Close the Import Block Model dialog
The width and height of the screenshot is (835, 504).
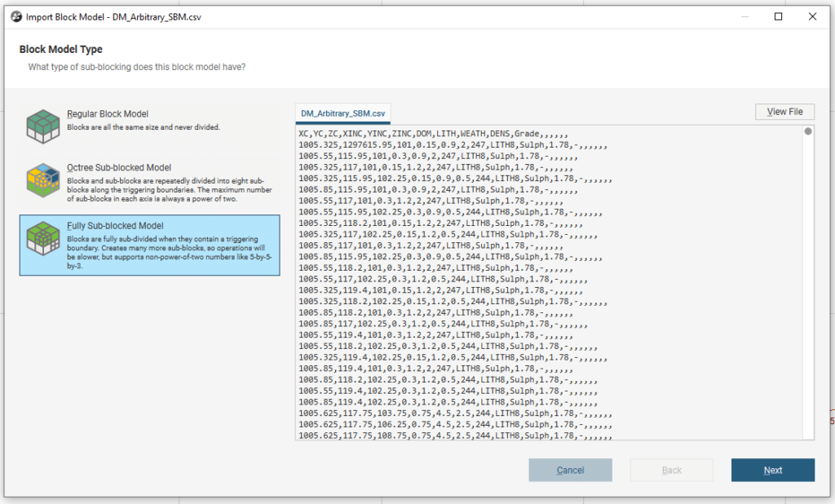pos(812,17)
